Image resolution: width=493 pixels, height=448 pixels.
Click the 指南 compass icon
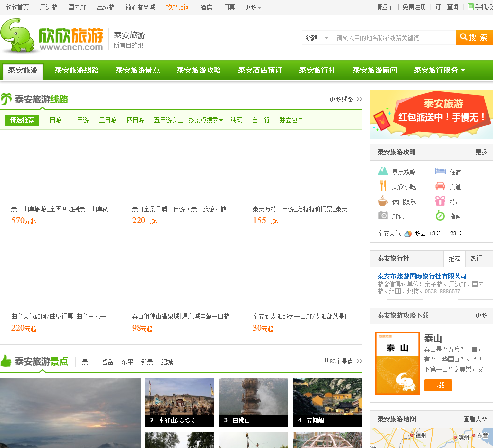[x=440, y=216]
